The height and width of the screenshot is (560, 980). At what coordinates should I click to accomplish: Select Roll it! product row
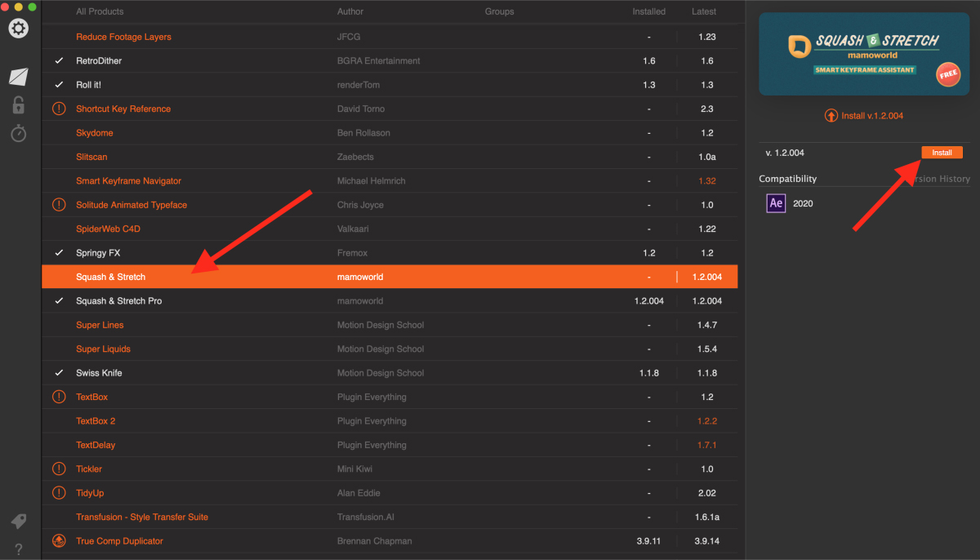coord(390,85)
